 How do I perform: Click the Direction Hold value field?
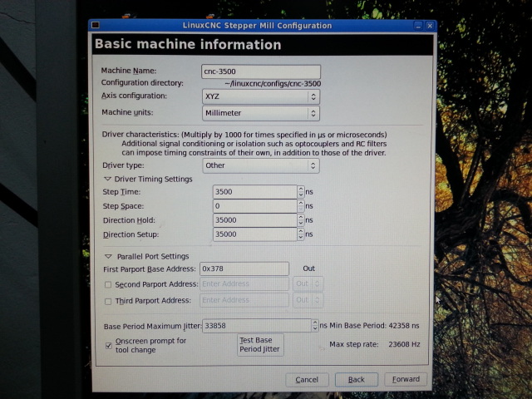point(255,220)
